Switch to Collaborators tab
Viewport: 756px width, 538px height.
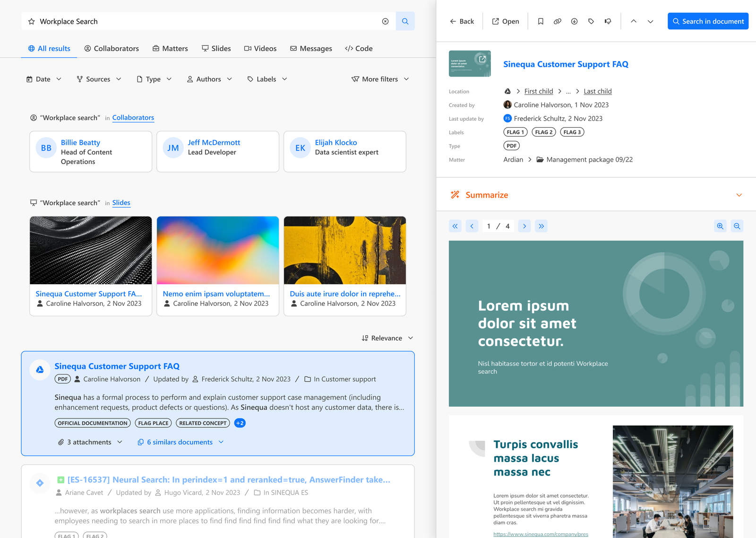pos(112,48)
